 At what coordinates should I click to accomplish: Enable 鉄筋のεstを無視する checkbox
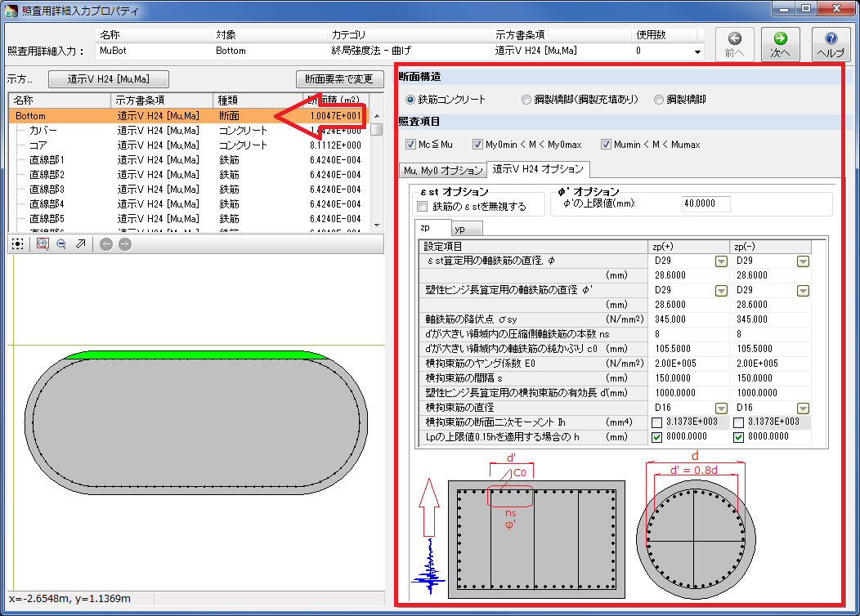(x=423, y=207)
